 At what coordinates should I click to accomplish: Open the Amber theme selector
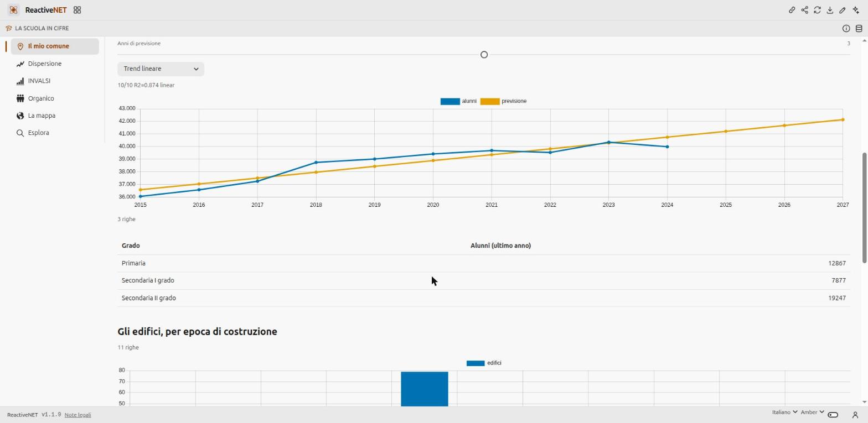(x=812, y=412)
